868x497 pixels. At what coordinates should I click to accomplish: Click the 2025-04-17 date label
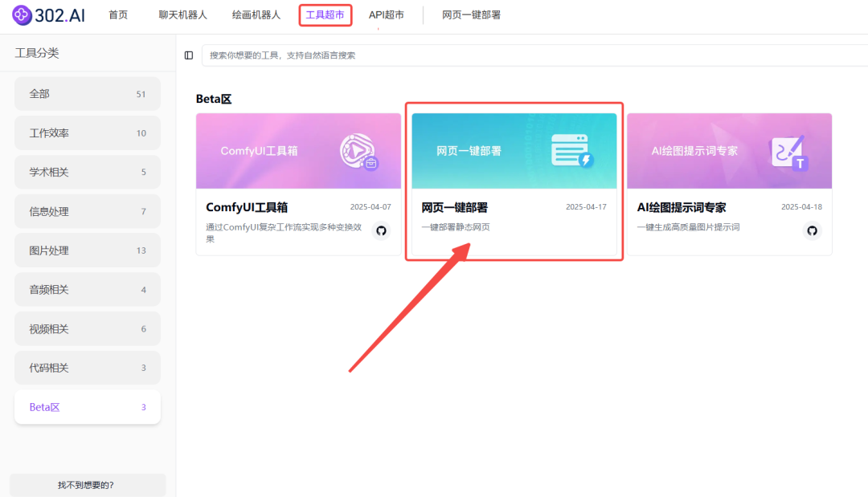(x=586, y=207)
